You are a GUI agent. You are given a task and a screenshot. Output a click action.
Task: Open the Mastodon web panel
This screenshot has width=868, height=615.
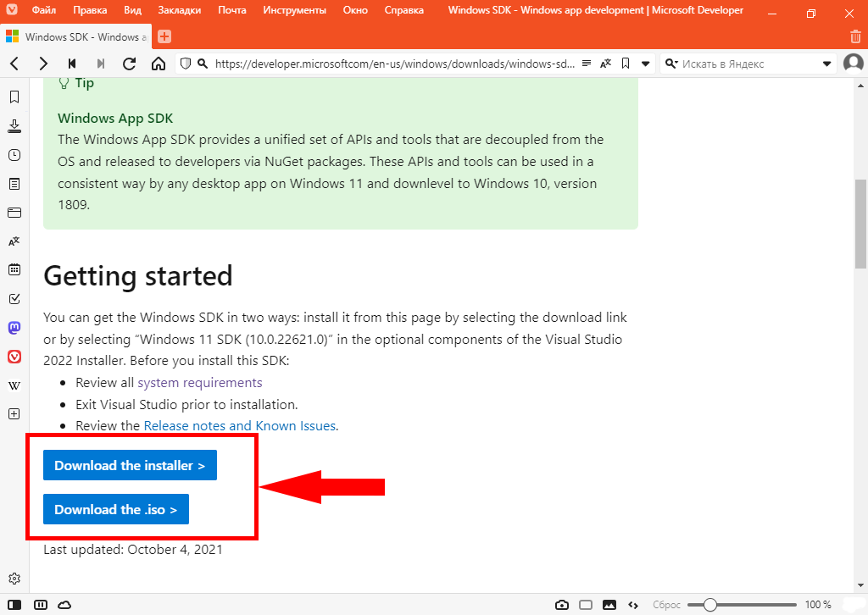click(x=14, y=327)
